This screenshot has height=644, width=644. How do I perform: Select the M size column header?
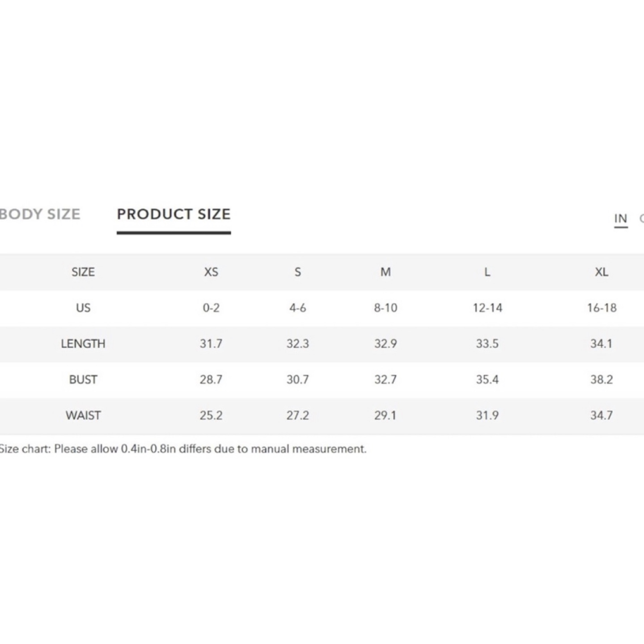click(x=386, y=272)
